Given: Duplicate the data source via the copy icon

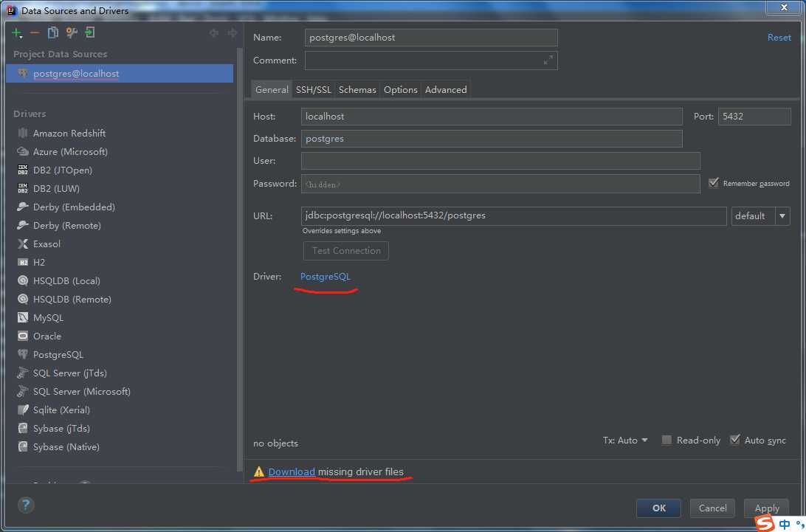Looking at the screenshot, I should pyautogui.click(x=52, y=33).
